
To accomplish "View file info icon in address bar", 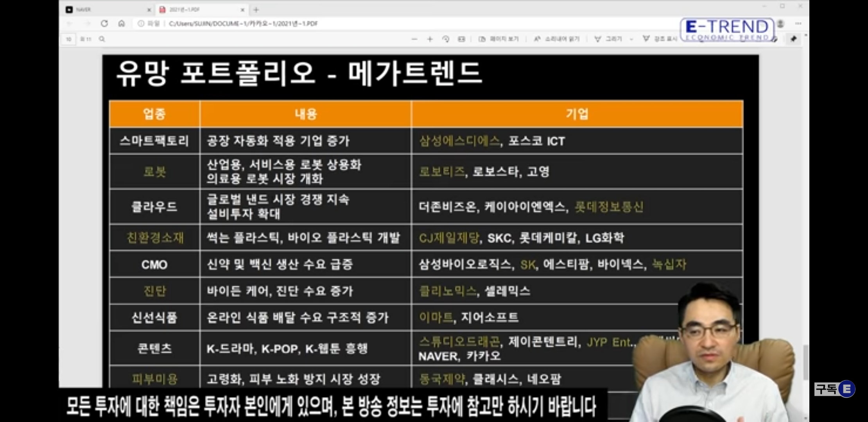I will pyautogui.click(x=141, y=23).
